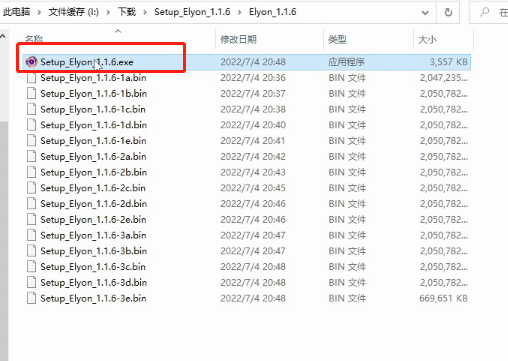508x361 pixels.
Task: Refresh the current folder view
Action: tap(448, 12)
